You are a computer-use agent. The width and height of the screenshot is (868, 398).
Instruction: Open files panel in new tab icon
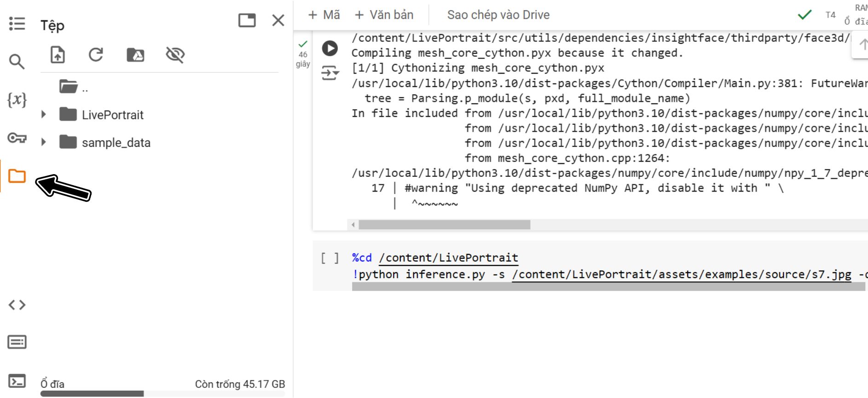click(247, 20)
